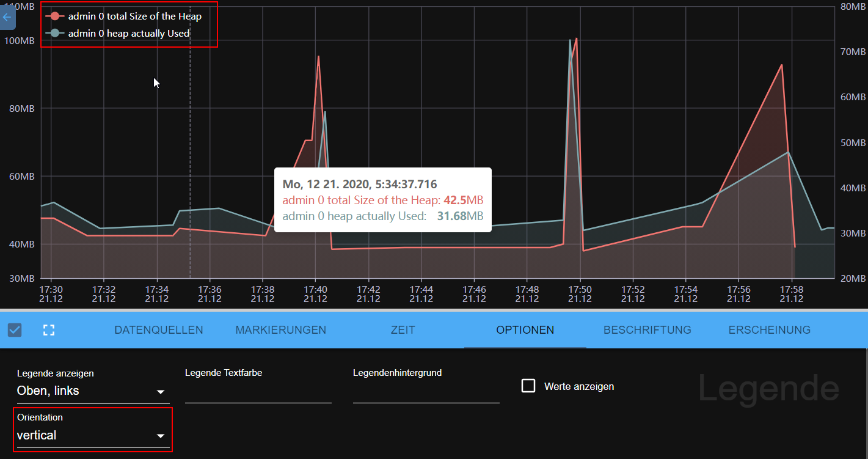
Task: Switch to the MARKIERUNGEN tab
Action: point(280,329)
